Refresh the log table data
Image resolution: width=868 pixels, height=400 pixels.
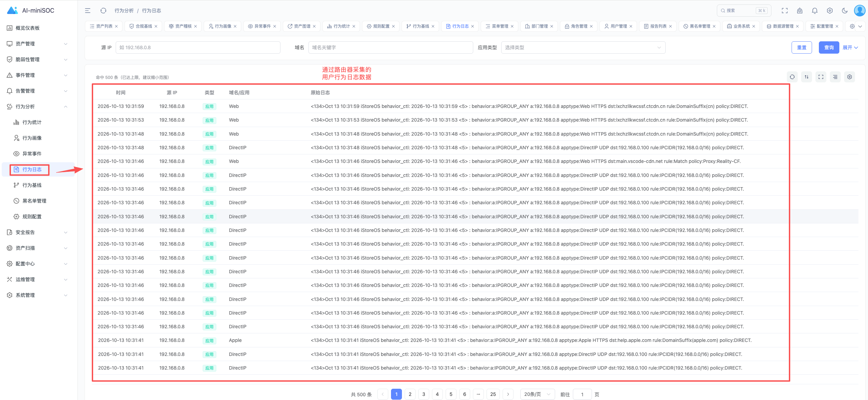[x=792, y=77]
